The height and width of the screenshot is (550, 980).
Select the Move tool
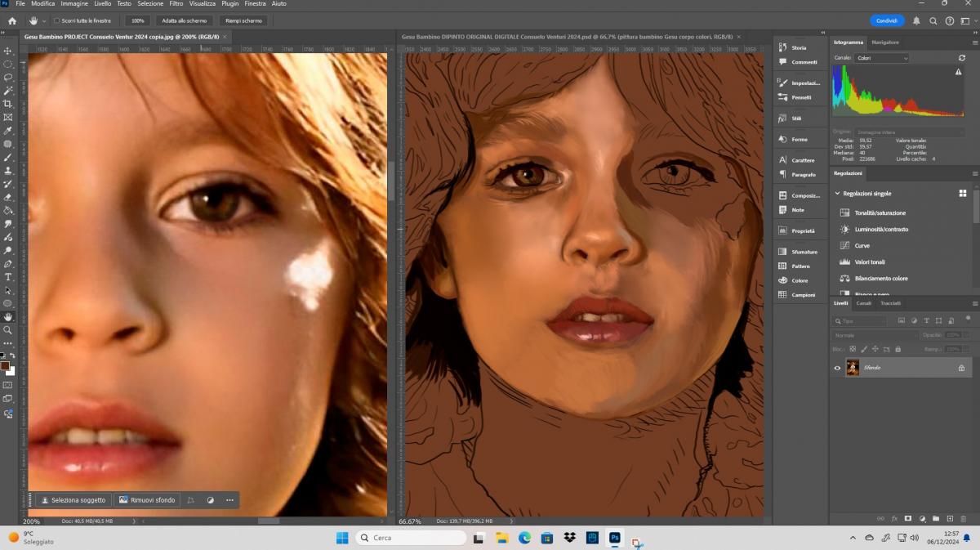tap(8, 51)
